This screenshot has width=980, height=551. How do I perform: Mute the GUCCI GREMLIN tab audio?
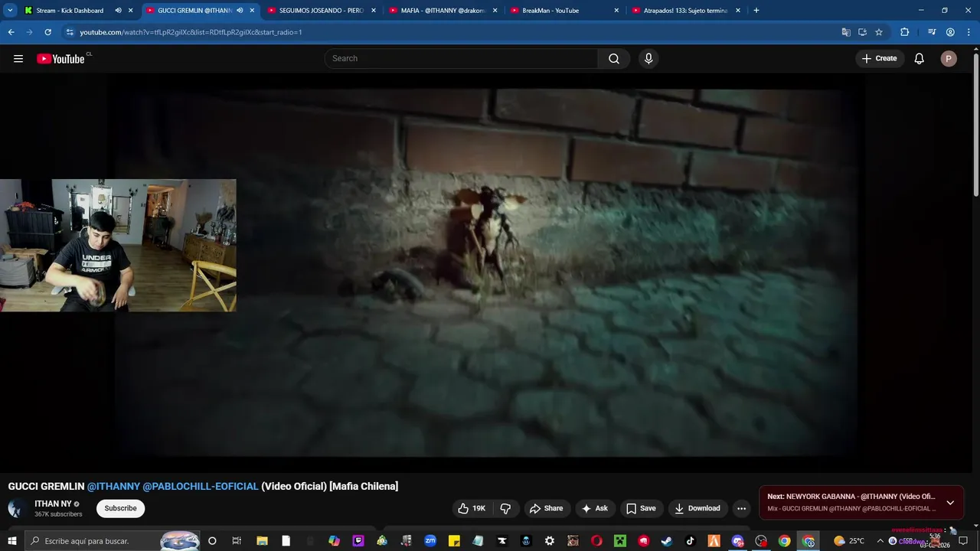coord(240,11)
